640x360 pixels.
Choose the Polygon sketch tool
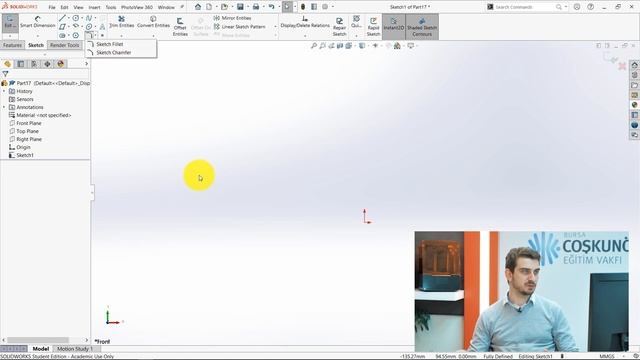point(76,36)
